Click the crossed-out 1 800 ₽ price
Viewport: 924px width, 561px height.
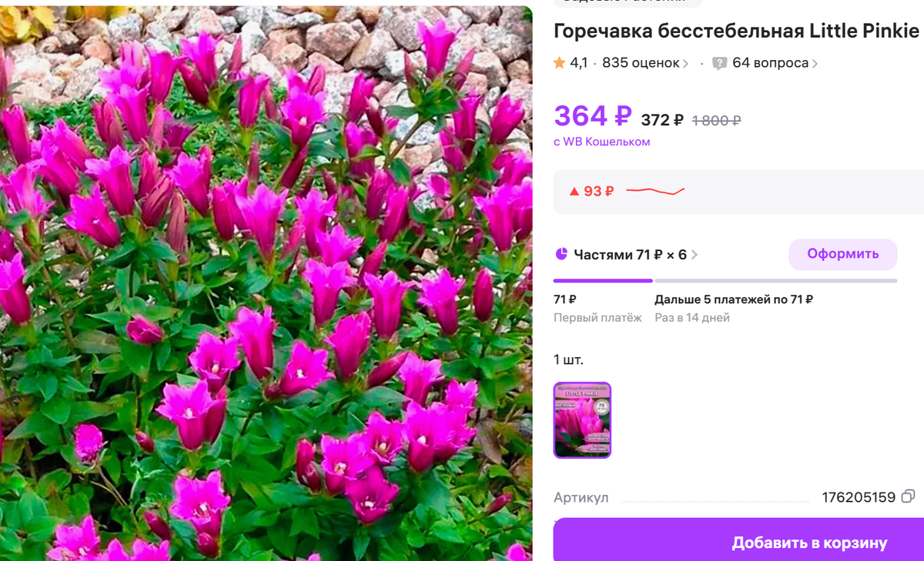pos(716,120)
